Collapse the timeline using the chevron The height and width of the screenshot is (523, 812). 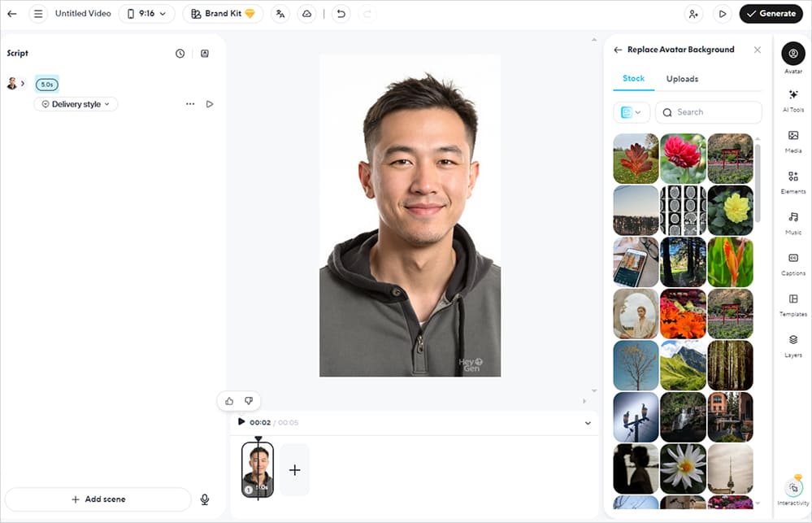588,423
